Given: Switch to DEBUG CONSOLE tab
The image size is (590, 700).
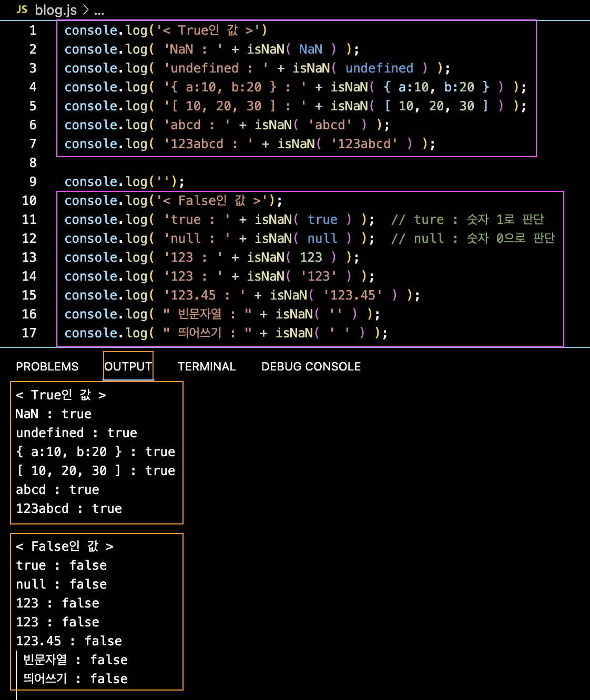Looking at the screenshot, I should [x=311, y=366].
